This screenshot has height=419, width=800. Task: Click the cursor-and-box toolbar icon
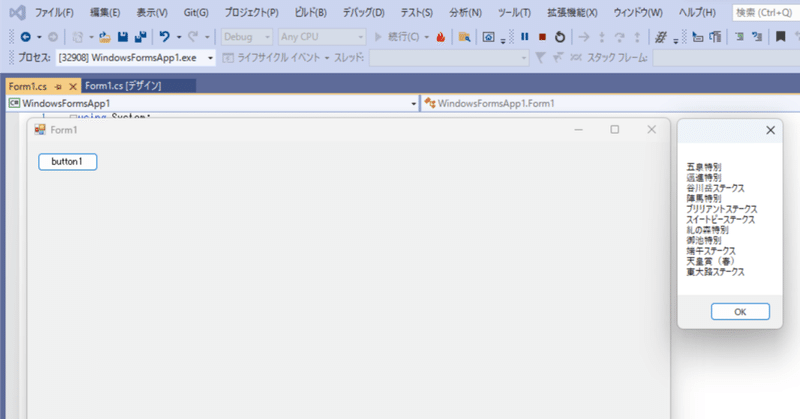pyautogui.click(x=697, y=37)
